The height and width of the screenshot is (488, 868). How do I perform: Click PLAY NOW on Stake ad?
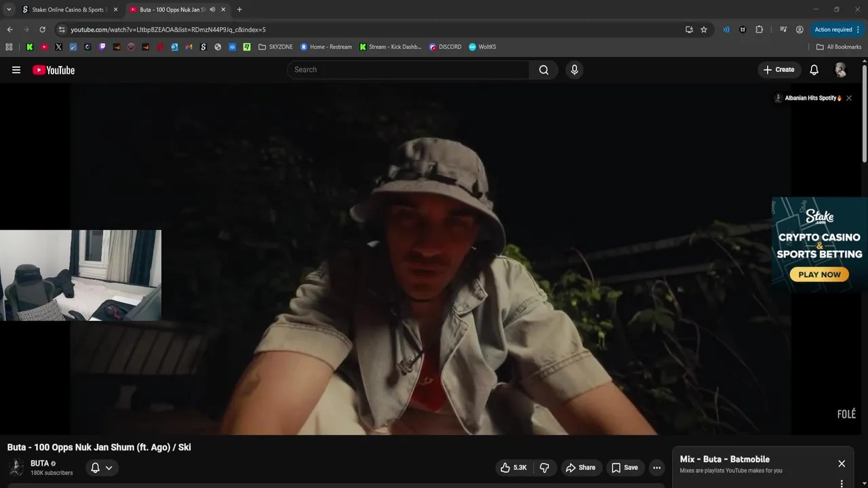click(819, 274)
